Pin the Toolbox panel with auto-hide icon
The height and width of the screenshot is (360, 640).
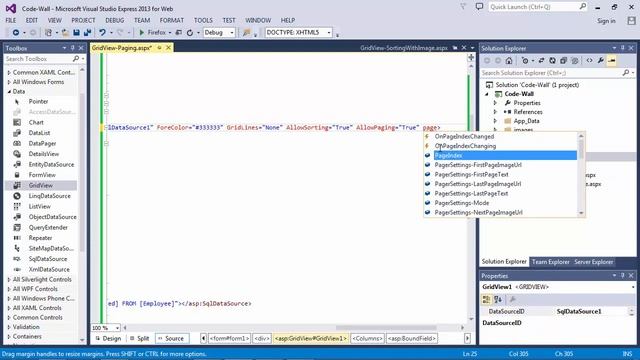coord(73,48)
